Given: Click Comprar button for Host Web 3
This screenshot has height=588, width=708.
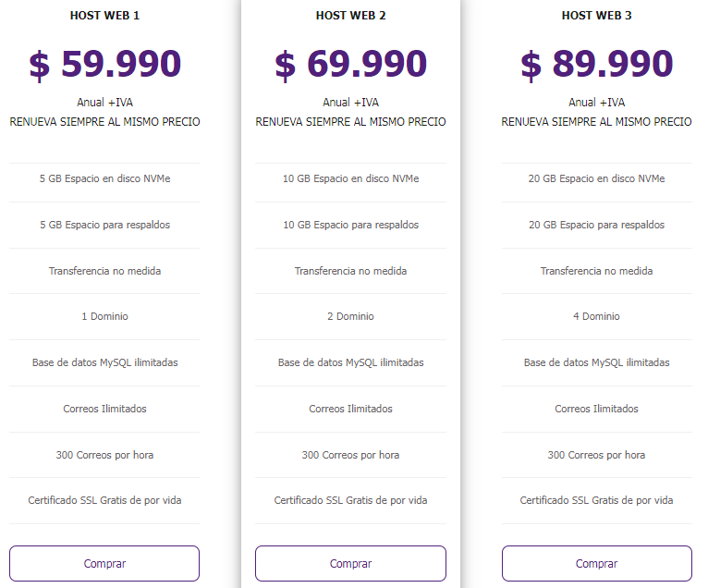Looking at the screenshot, I should (596, 563).
